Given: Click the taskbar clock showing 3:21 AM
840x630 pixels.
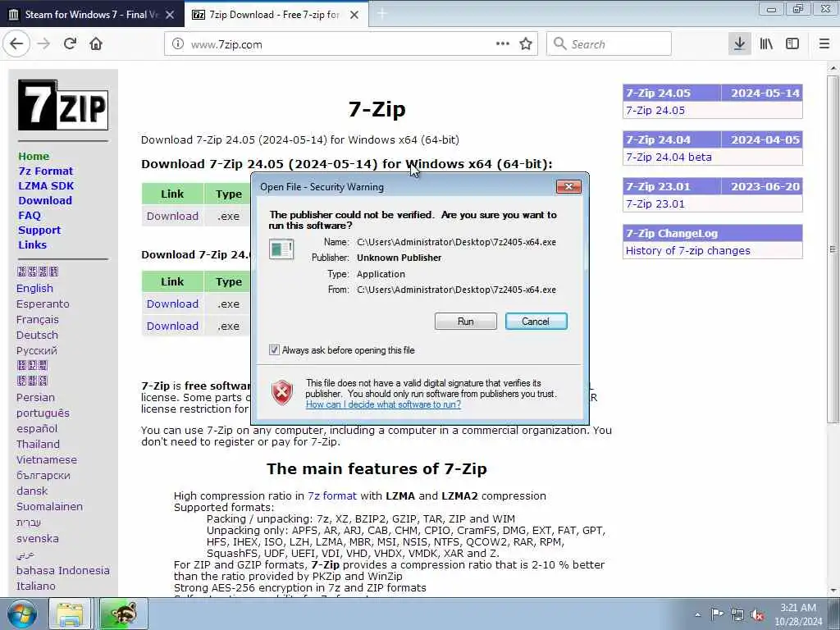Looking at the screenshot, I should tap(797, 614).
